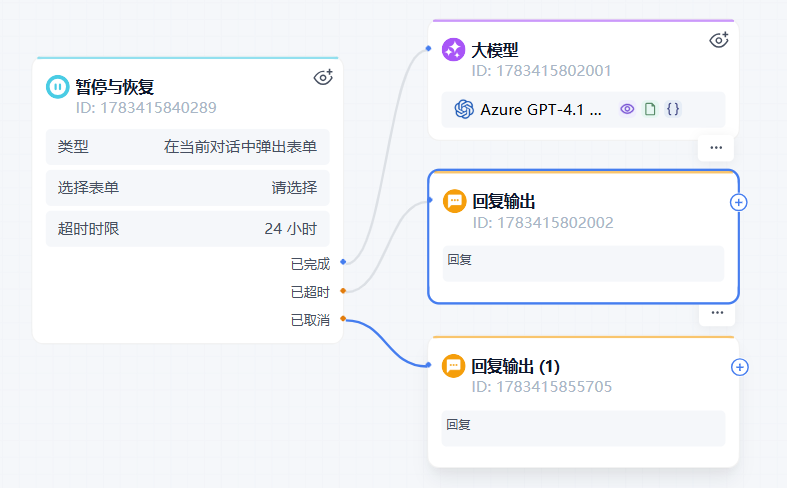Open the 选择表单 field showing 请选择
This screenshot has width=787, height=488.
click(188, 188)
